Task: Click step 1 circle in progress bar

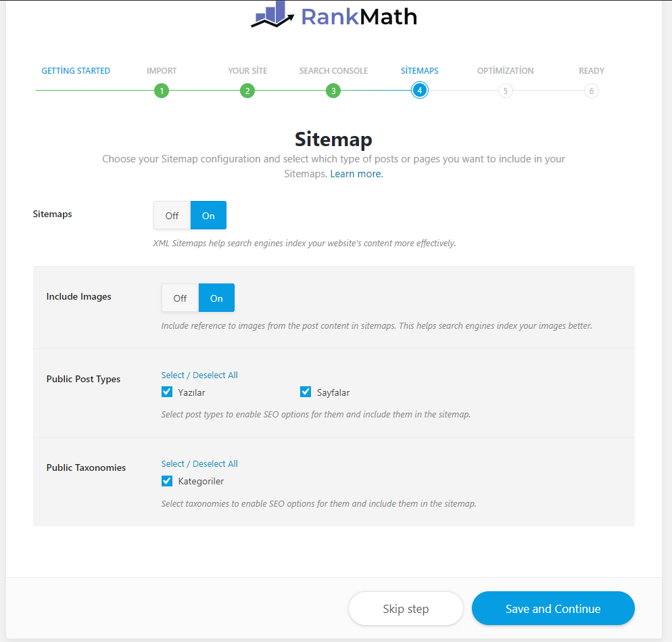Action: 161,91
